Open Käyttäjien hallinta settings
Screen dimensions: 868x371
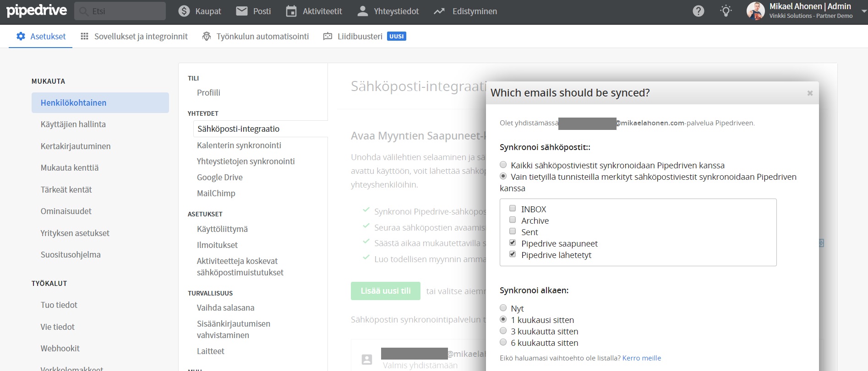pyautogui.click(x=73, y=124)
